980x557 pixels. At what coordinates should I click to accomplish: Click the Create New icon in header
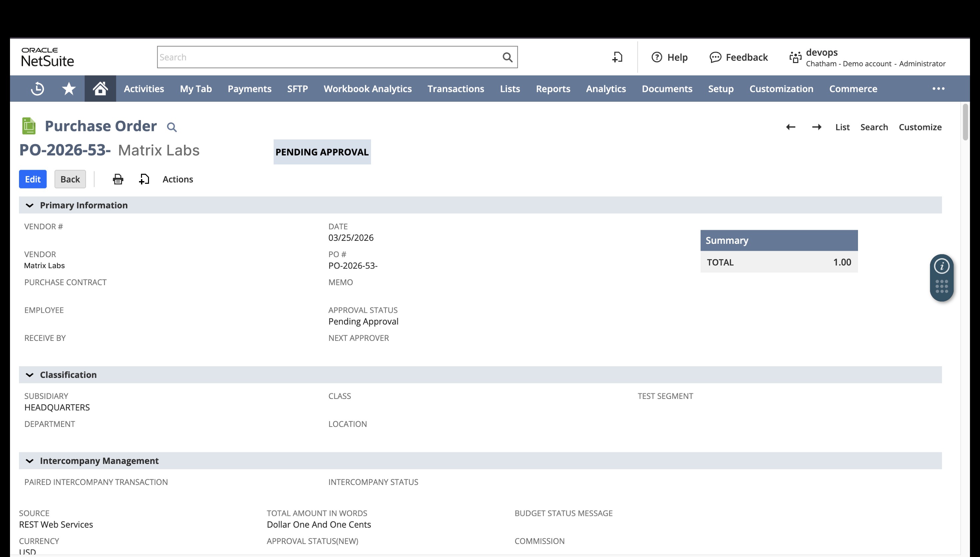[617, 57]
